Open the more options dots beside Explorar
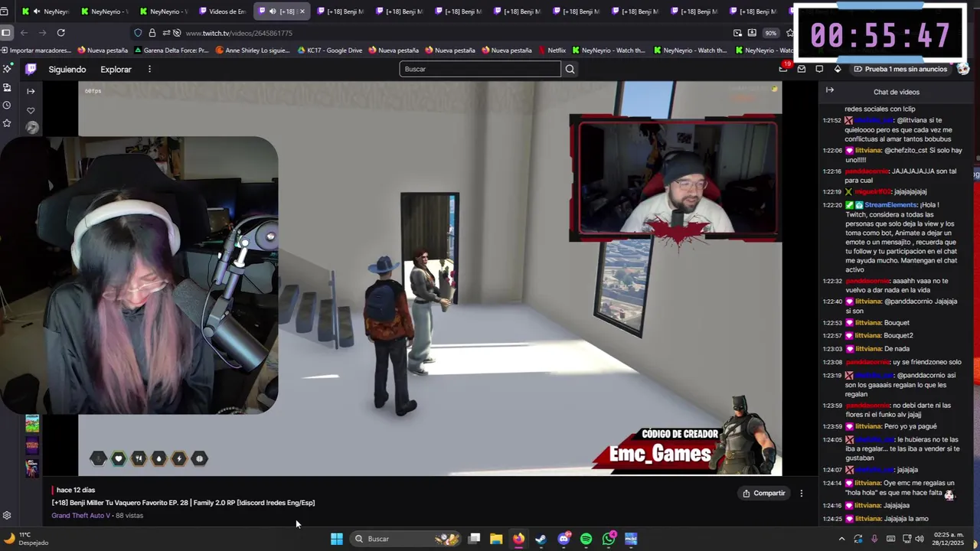The width and height of the screenshot is (980, 551). (x=149, y=69)
